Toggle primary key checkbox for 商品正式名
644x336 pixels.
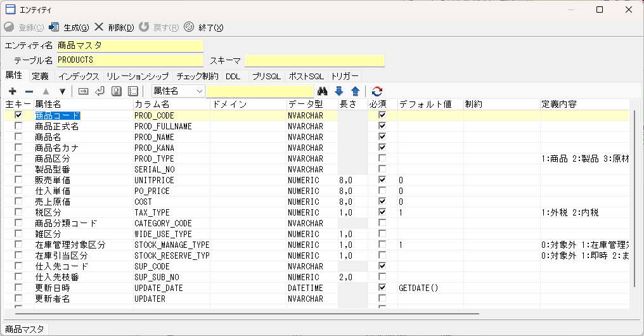[x=18, y=126]
